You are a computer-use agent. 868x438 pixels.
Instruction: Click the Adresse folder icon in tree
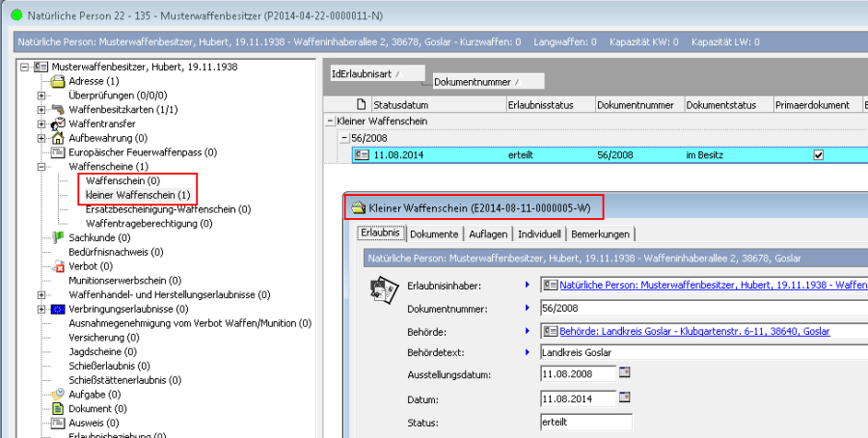point(57,81)
